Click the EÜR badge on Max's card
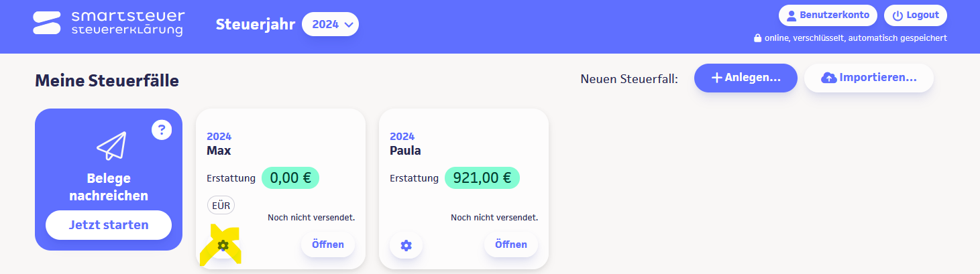The height and width of the screenshot is (274, 980). click(221, 206)
